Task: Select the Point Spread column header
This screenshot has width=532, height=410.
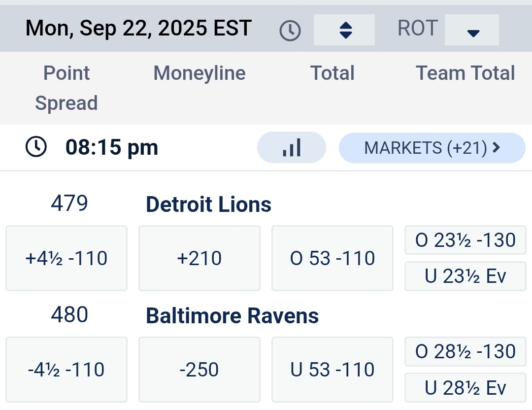Action: [66, 88]
